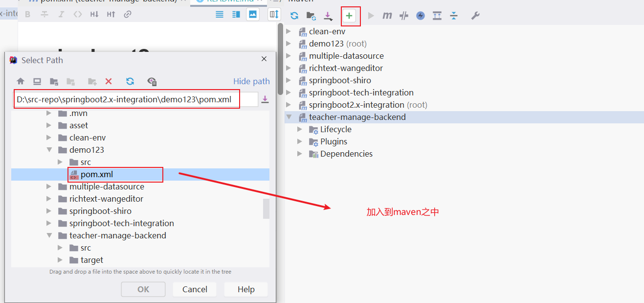Viewport: 644px width, 303px height.
Task: Click Collapse All in Maven toolbar
Action: pos(454,16)
